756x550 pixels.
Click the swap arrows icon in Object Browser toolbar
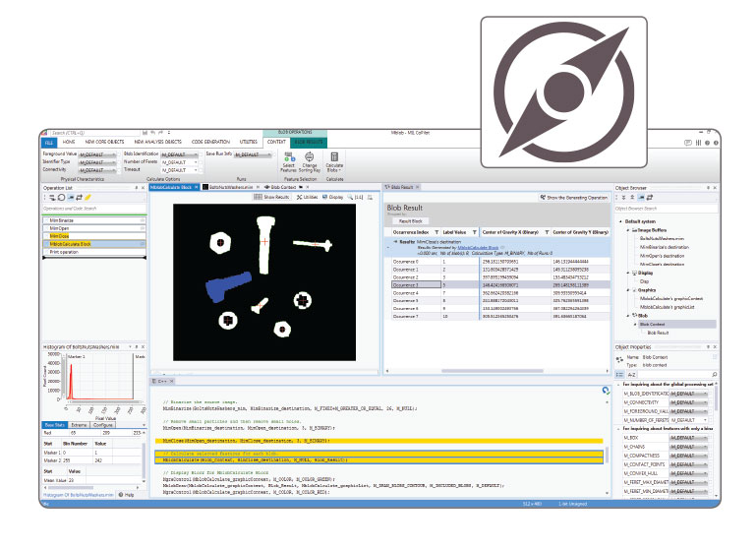click(650, 198)
